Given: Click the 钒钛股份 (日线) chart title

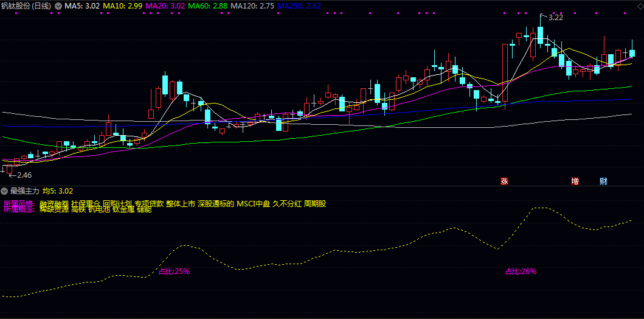Looking at the screenshot, I should [26, 5].
